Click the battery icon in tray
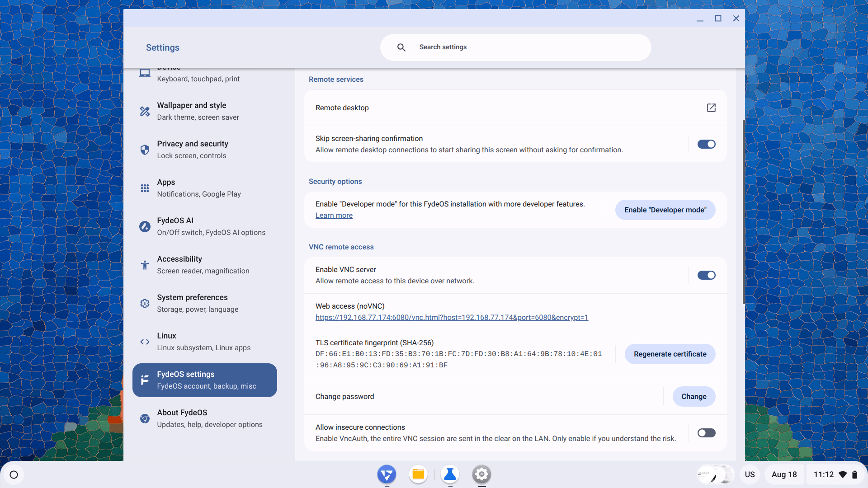 tap(854, 474)
